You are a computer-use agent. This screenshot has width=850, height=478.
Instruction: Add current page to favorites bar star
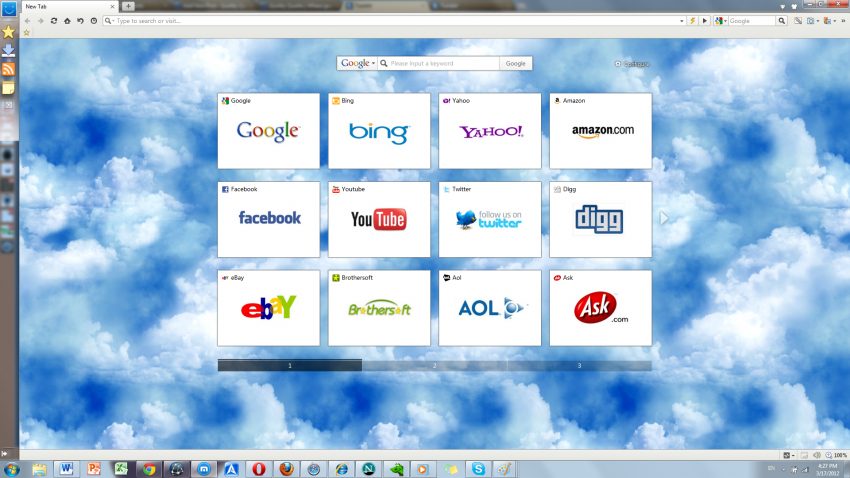click(26, 33)
